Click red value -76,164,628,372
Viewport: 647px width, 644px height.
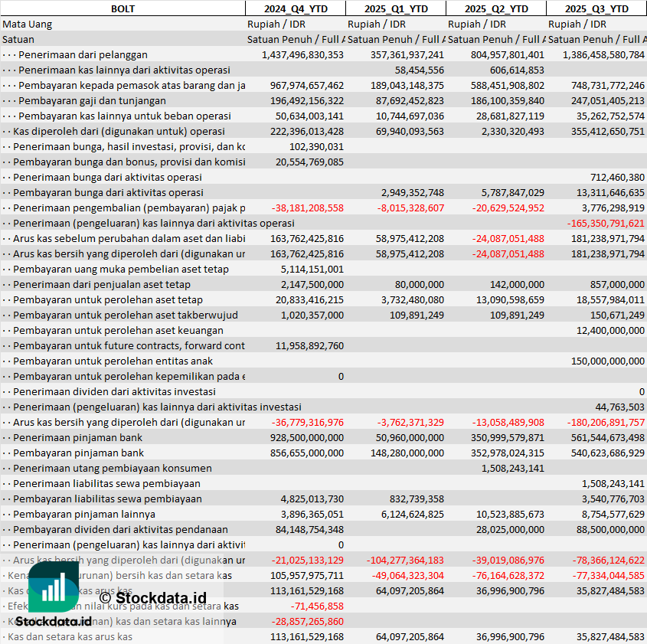coord(508,576)
